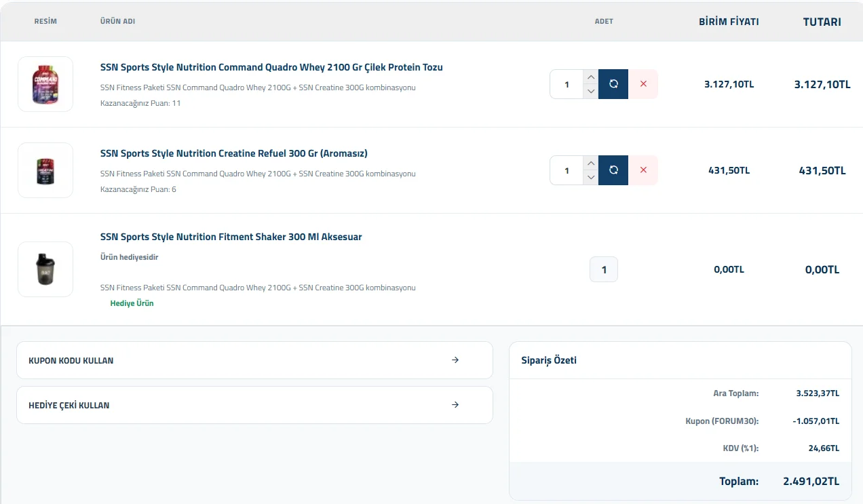The height and width of the screenshot is (504, 863).
Task: Click Command Quadro Whey total 3.127,10TL
Action: [822, 84]
